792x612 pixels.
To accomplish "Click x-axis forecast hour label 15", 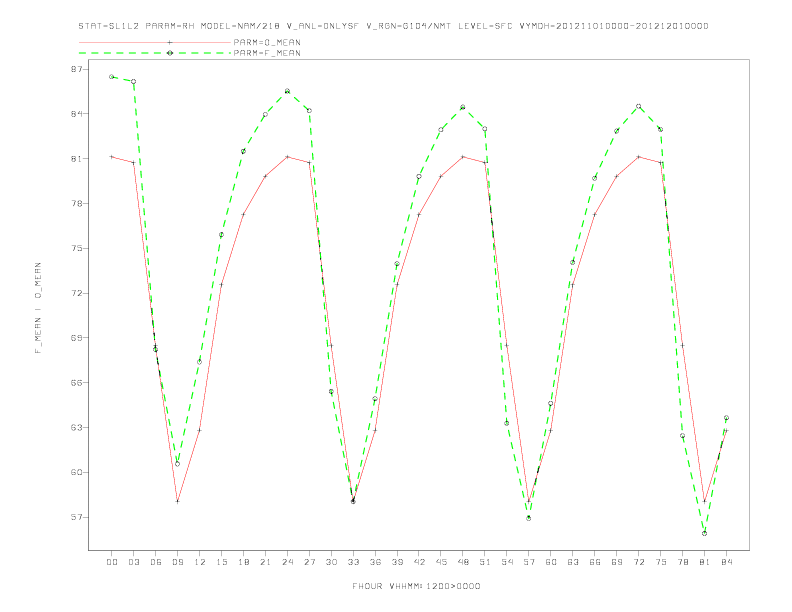I will pos(221,562).
